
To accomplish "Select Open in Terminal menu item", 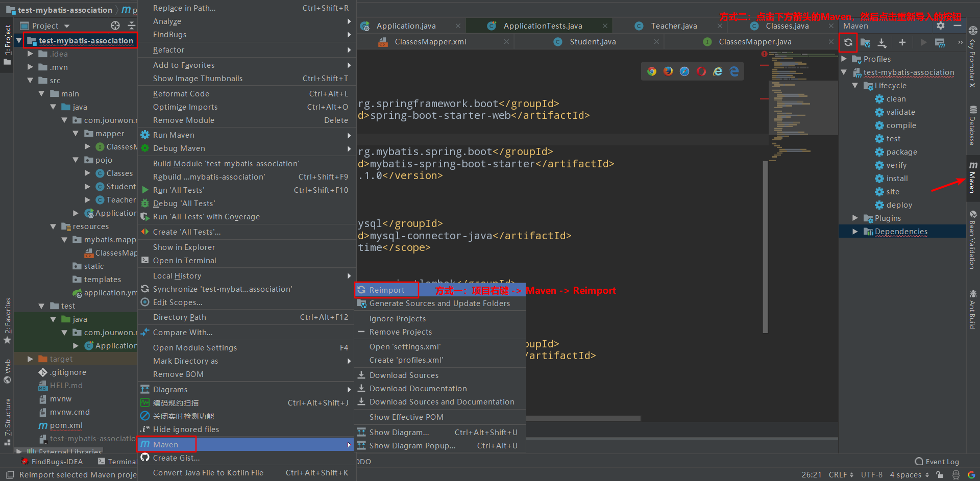I will click(x=246, y=261).
